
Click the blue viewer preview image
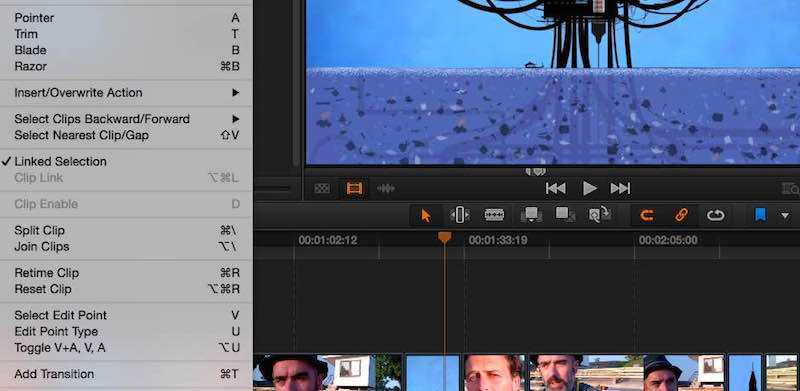click(x=553, y=82)
